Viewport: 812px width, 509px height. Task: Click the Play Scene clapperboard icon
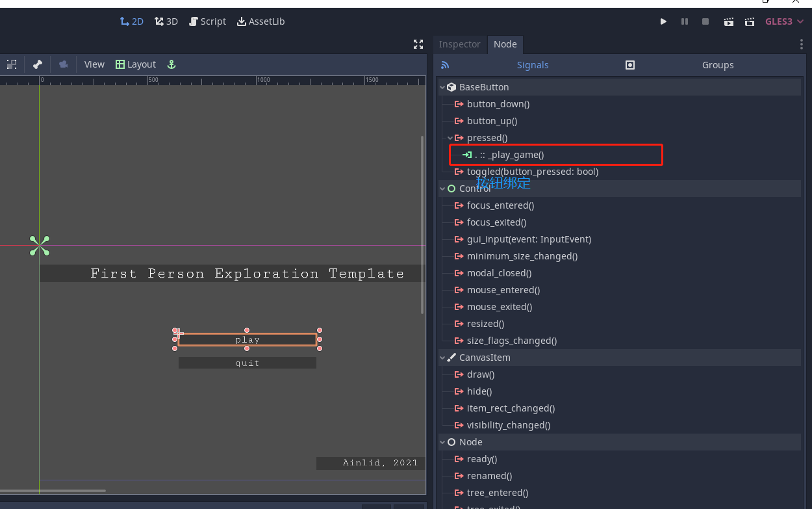(729, 21)
